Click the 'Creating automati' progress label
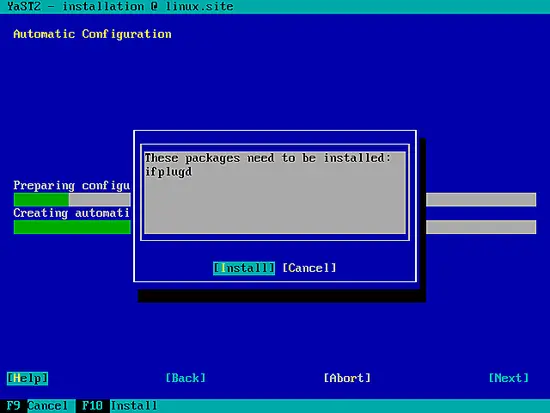 72,213
